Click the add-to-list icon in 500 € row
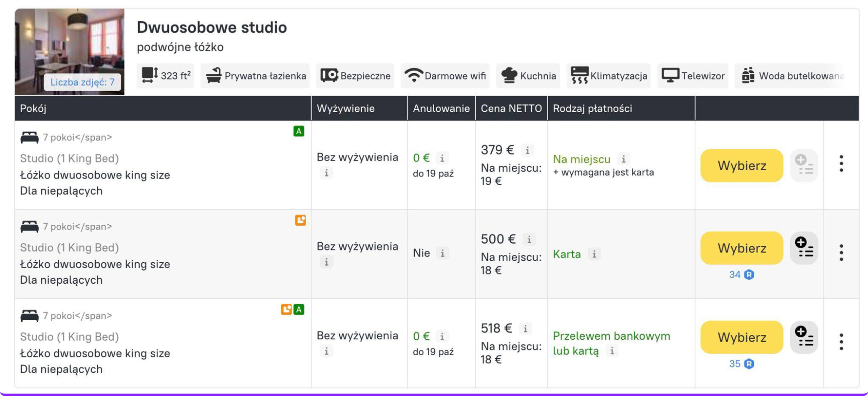This screenshot has height=396, width=868. tap(804, 248)
